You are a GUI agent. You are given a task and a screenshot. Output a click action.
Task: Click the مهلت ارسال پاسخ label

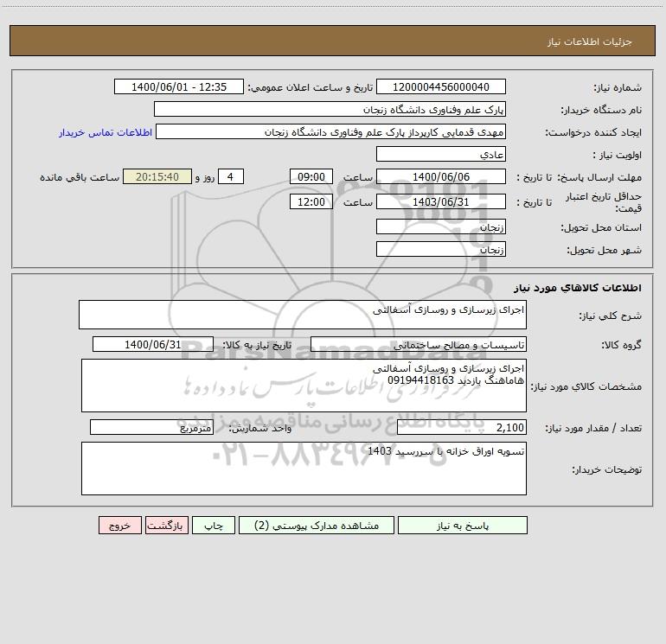599,177
